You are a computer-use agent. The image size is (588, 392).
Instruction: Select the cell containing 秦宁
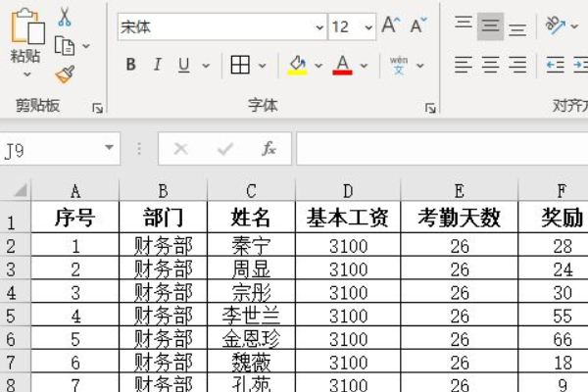click(251, 245)
